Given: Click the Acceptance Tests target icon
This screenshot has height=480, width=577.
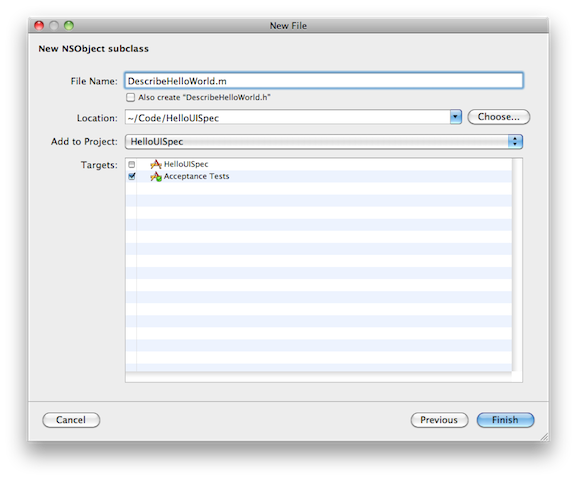Looking at the screenshot, I should click(x=156, y=177).
